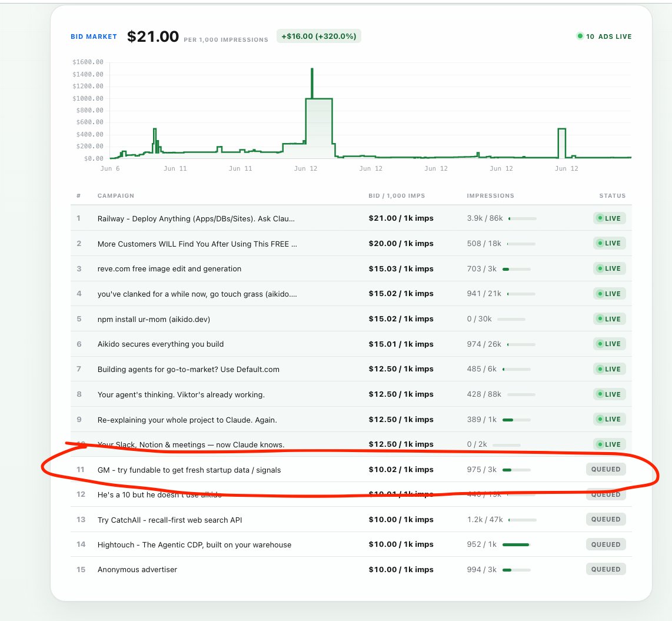Image resolution: width=672 pixels, height=621 pixels.
Task: Click the BID / 1,000 IMPS column header
Action: [x=397, y=195]
